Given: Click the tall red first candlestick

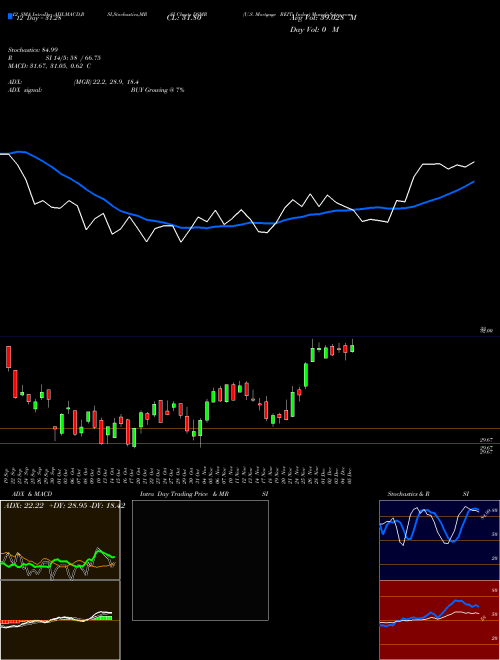Looking at the screenshot, I should [8, 357].
